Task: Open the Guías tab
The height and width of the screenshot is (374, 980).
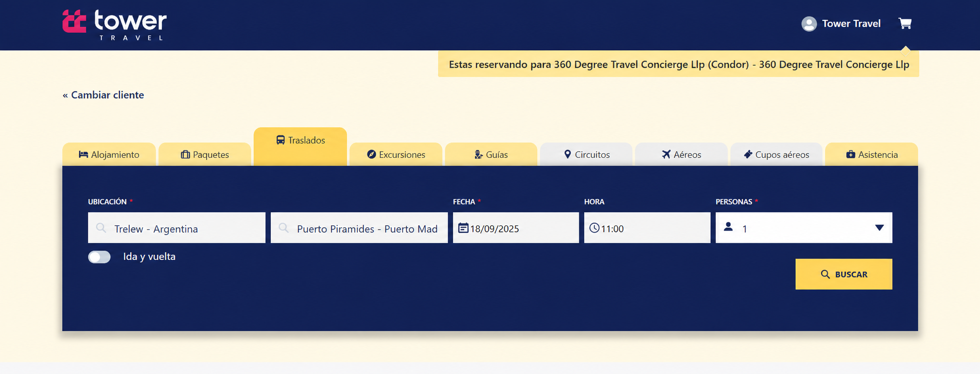Action: (x=491, y=154)
